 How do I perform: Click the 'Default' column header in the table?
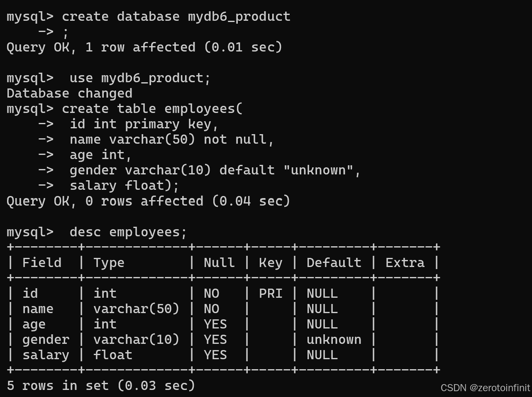coord(334,262)
